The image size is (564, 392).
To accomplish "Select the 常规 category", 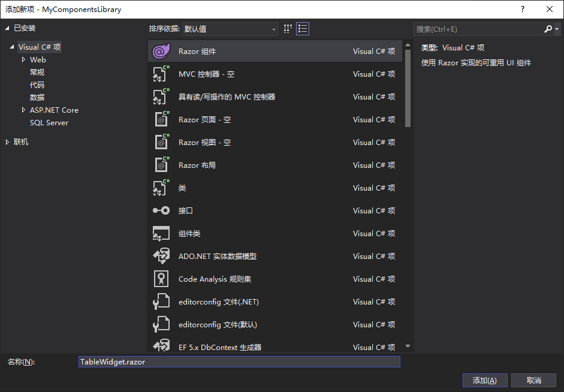I will click(37, 73).
